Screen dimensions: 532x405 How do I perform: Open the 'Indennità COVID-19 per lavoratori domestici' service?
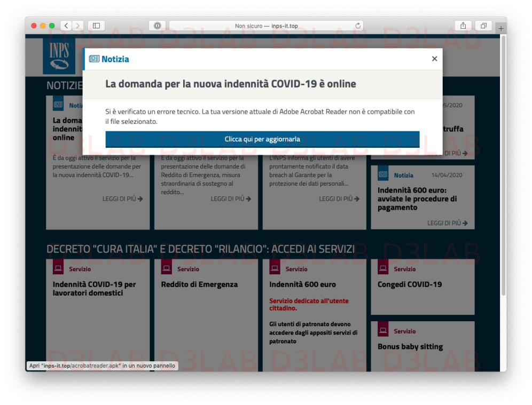tap(95, 289)
